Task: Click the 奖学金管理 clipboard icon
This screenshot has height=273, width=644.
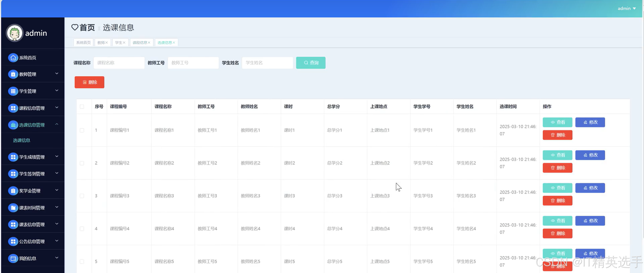Action: point(13,191)
